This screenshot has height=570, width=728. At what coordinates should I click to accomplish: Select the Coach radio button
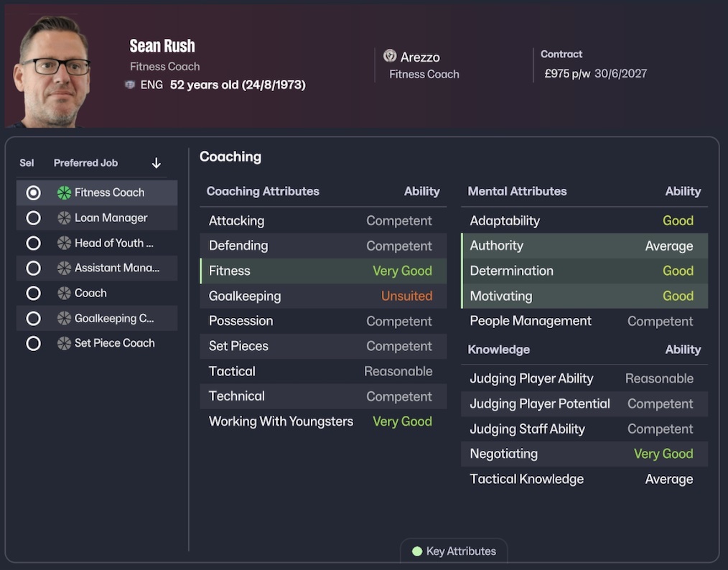click(33, 293)
